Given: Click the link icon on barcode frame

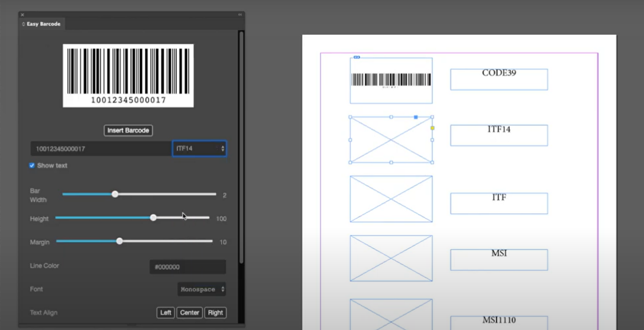Looking at the screenshot, I should pyautogui.click(x=357, y=57).
